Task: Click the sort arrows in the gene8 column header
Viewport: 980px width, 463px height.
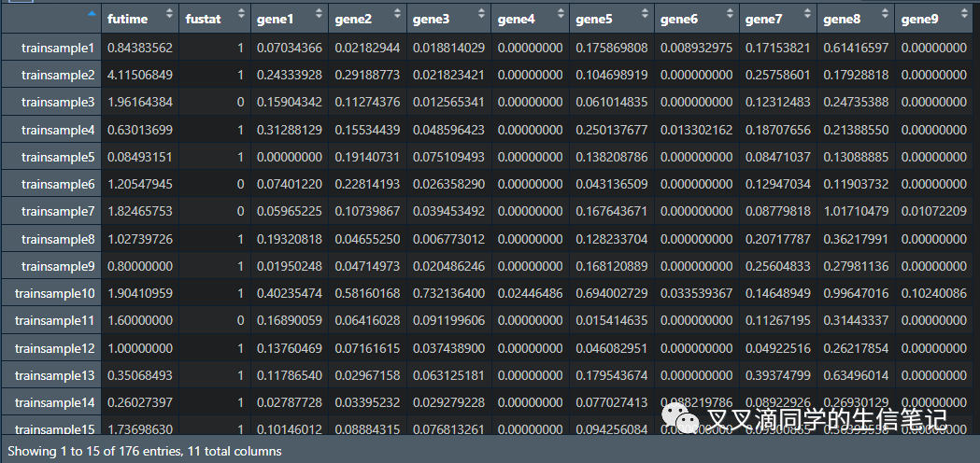Action: [885, 14]
